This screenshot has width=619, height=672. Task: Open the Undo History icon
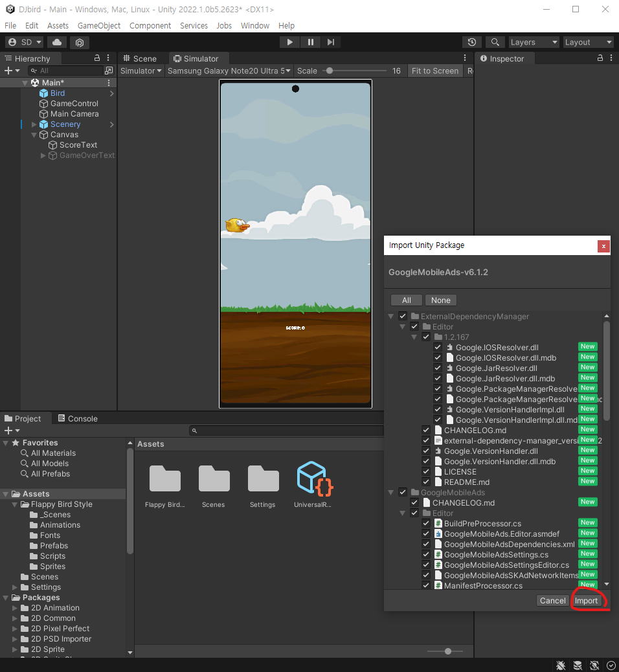tap(472, 42)
